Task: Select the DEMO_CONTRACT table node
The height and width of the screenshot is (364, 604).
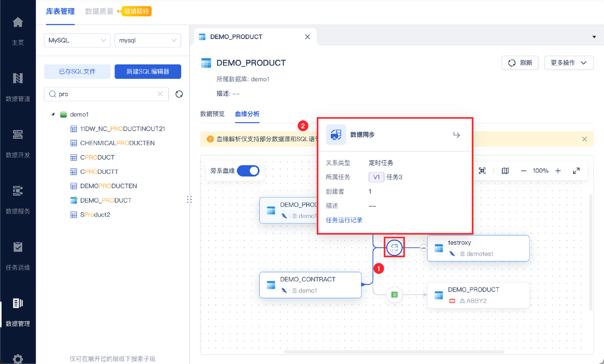Action: coord(311,285)
